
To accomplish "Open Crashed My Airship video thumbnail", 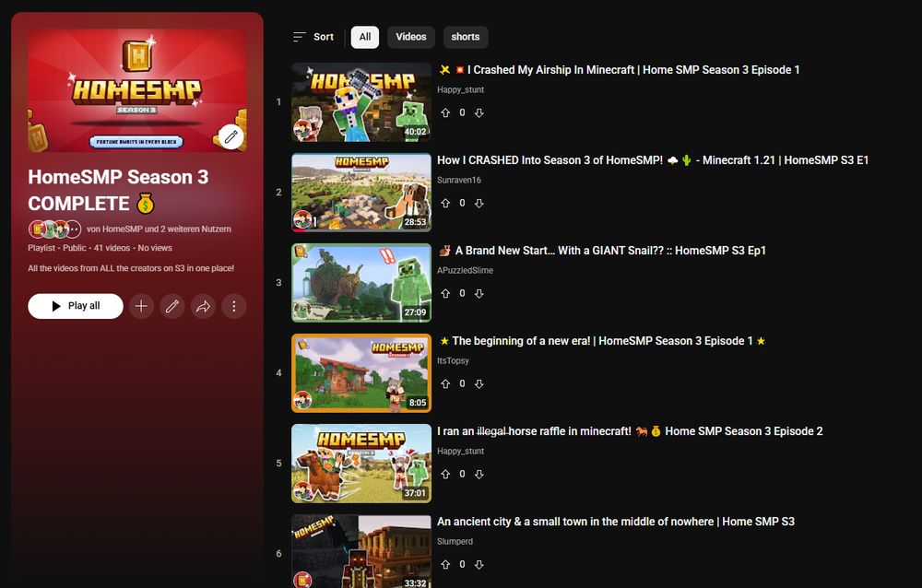I will click(x=361, y=102).
